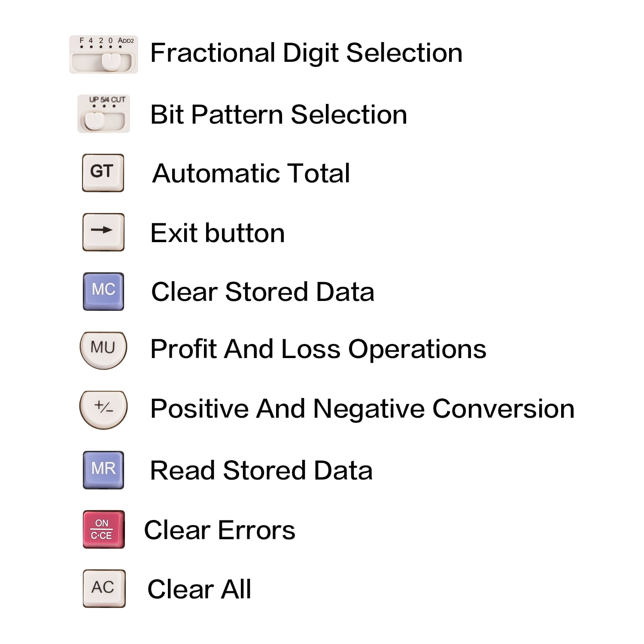The width and height of the screenshot is (644, 644).
Task: Click the 'Automatic Total' label
Action: pyautogui.click(x=251, y=173)
